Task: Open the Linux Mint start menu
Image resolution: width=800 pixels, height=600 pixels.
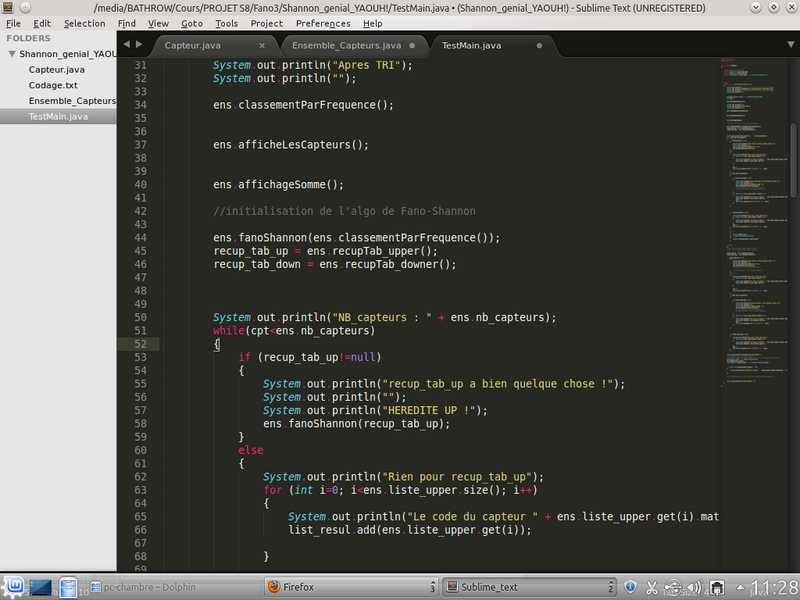Action: [x=12, y=587]
